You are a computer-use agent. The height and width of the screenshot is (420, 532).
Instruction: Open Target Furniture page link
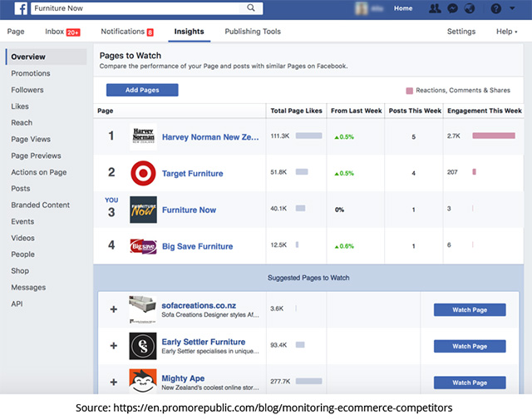tap(192, 174)
